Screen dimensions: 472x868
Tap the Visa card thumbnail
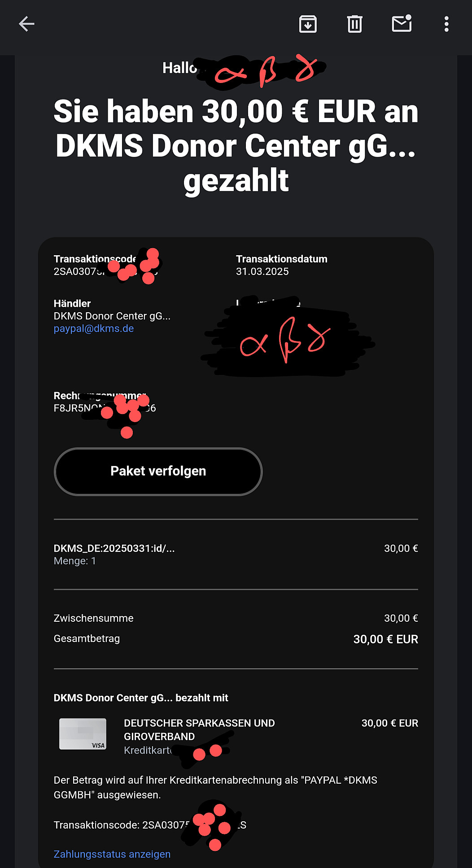click(83, 734)
